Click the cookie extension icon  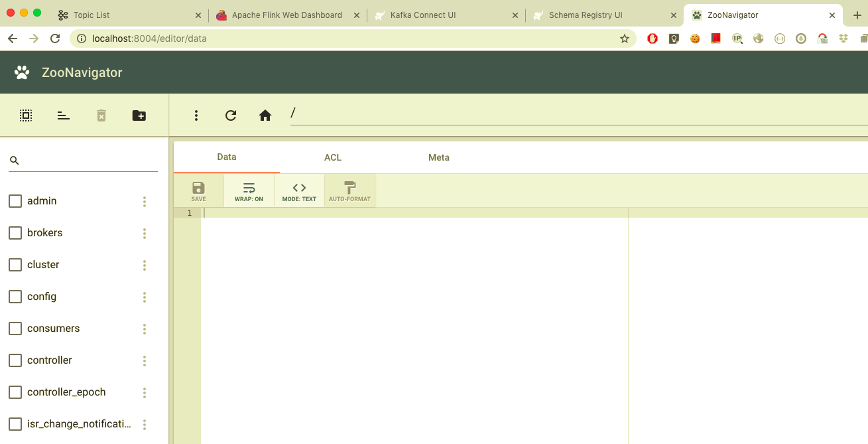[x=695, y=38]
